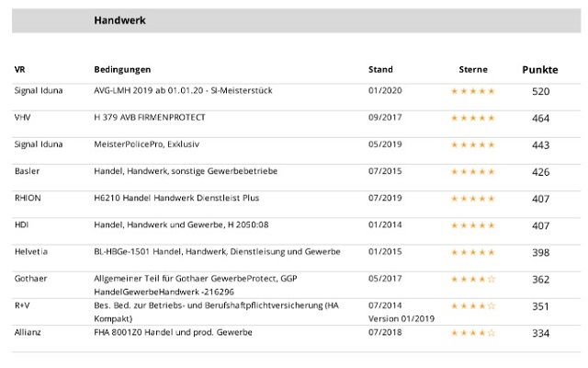The height and width of the screenshot is (368, 588).
Task: Click the stars in the HDI row
Action: pyautogui.click(x=472, y=225)
